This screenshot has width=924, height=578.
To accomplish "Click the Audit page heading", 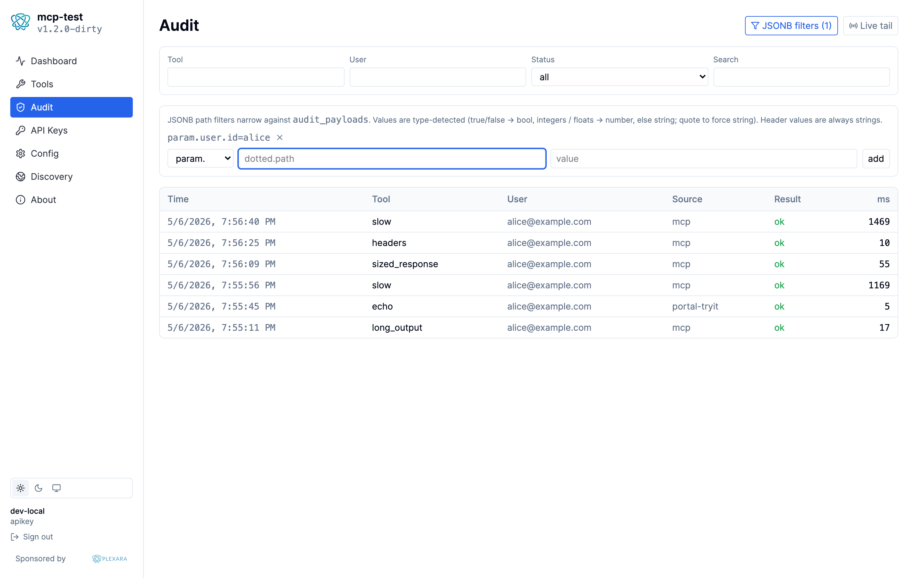I will [x=179, y=25].
